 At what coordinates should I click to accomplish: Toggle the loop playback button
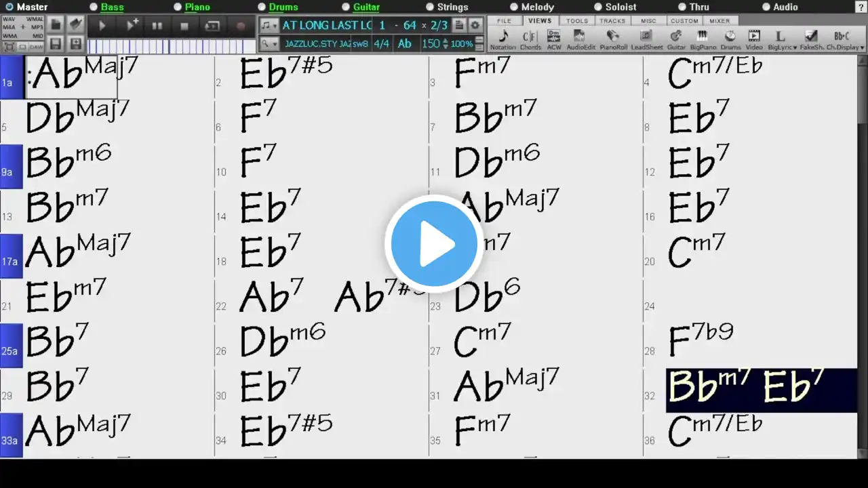pos(212,26)
